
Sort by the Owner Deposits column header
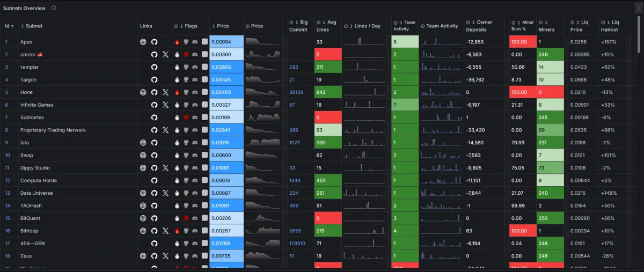click(479, 26)
